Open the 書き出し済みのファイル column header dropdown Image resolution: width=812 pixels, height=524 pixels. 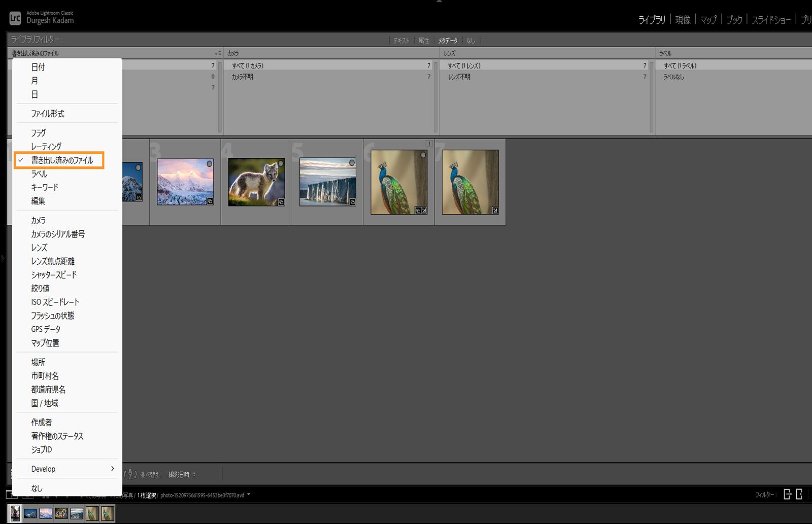coord(36,53)
